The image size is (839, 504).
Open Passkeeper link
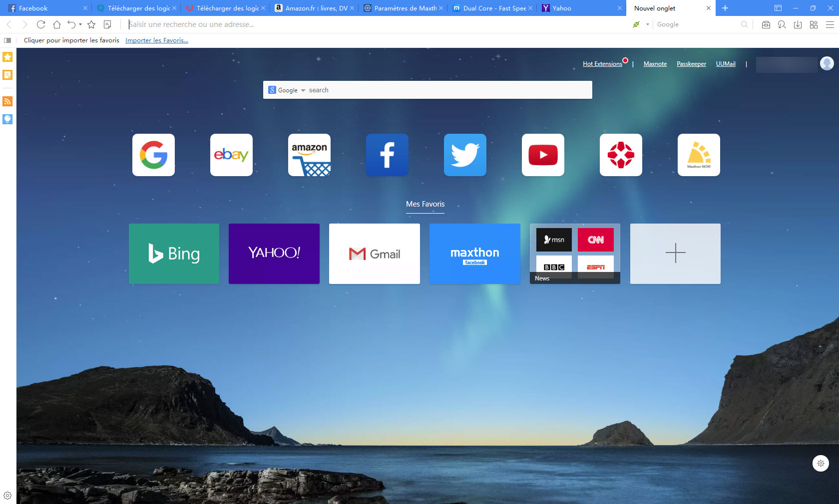point(691,64)
